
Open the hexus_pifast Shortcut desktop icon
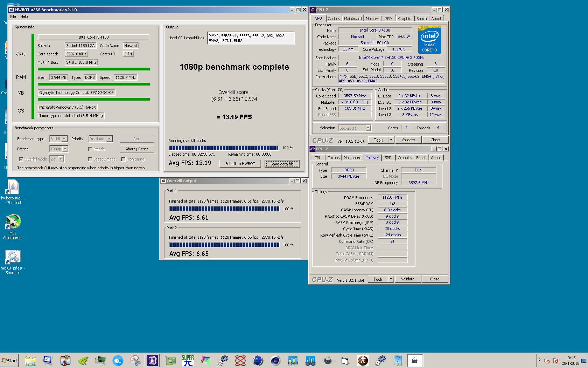[13, 262]
